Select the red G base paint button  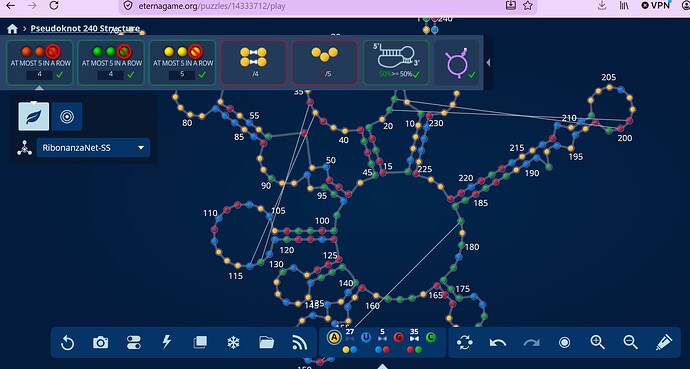coord(398,337)
